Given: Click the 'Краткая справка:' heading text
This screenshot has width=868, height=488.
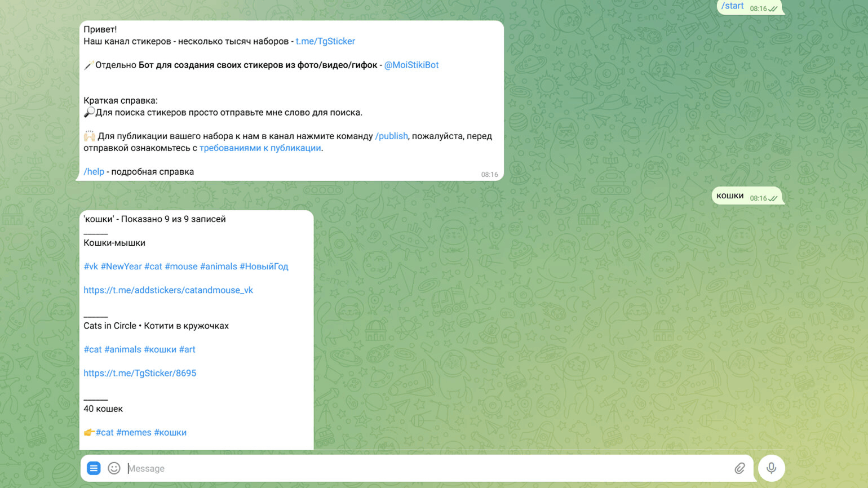Looking at the screenshot, I should (121, 100).
